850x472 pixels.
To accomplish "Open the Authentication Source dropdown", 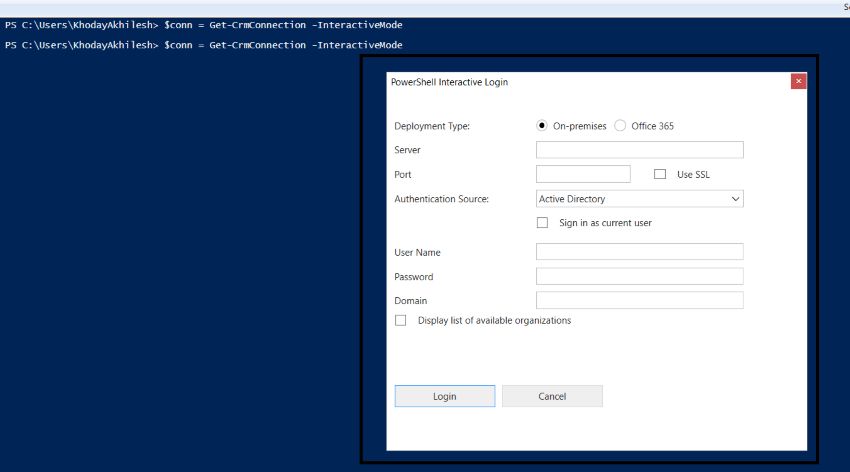I will click(x=640, y=199).
